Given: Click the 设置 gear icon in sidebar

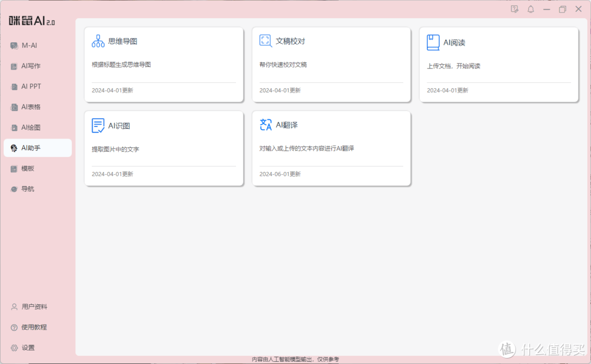Looking at the screenshot, I should pos(14,348).
